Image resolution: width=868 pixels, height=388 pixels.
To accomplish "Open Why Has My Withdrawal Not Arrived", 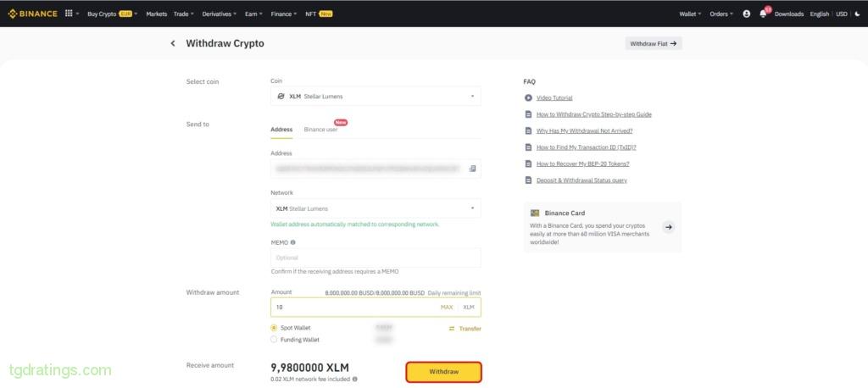I will click(585, 131).
